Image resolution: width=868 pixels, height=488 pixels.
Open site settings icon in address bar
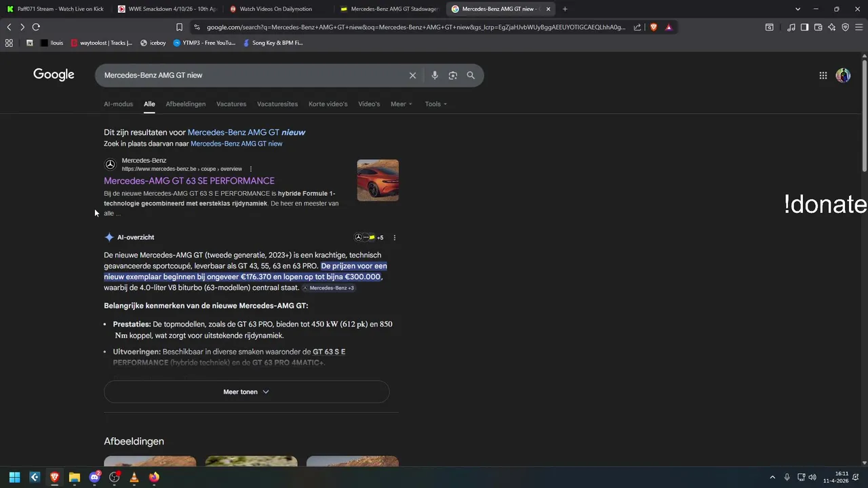tap(197, 27)
